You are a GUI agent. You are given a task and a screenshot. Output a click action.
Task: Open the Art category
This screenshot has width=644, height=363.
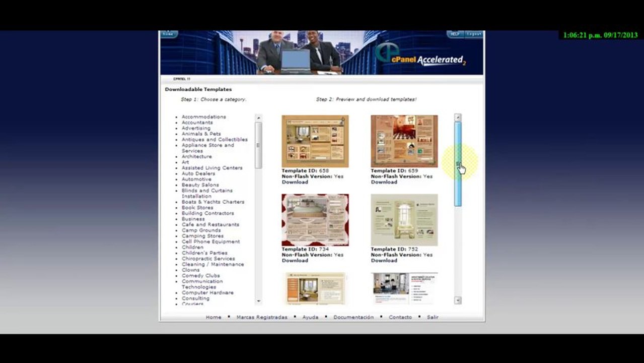[x=185, y=162]
